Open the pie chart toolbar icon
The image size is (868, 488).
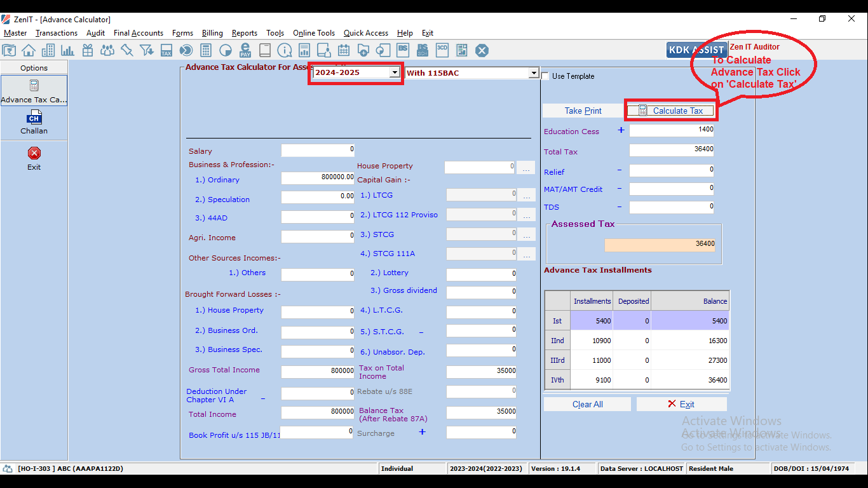pos(226,50)
